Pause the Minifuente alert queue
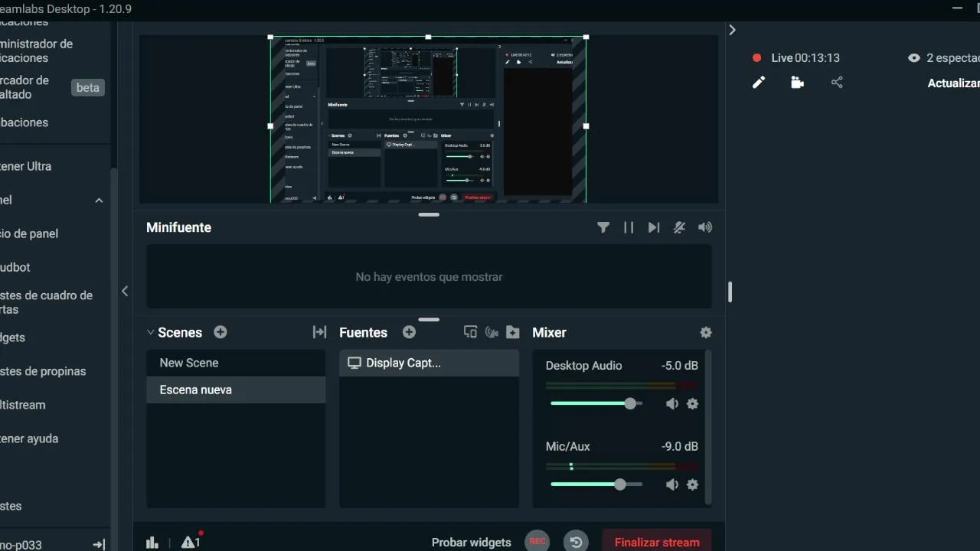Image resolution: width=980 pixels, height=551 pixels. (x=629, y=227)
